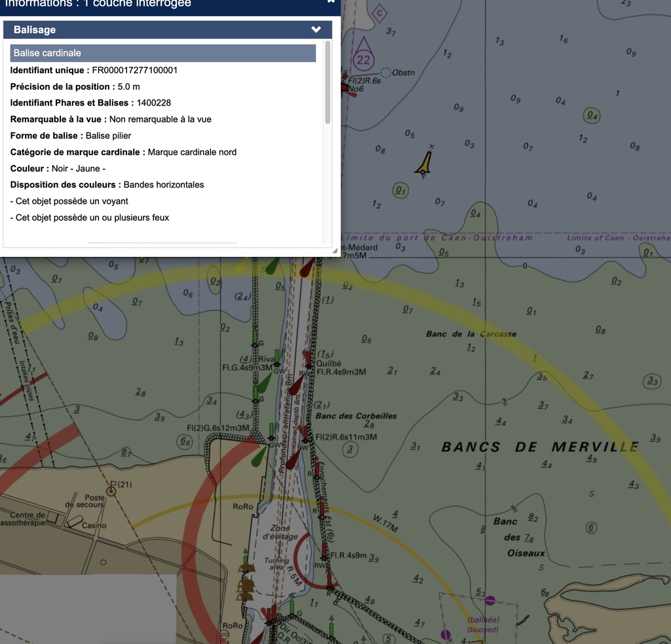Viewport: 671px width, 644px height.
Task: Click the info panel vertical scrollbar thumb
Action: [x=328, y=82]
